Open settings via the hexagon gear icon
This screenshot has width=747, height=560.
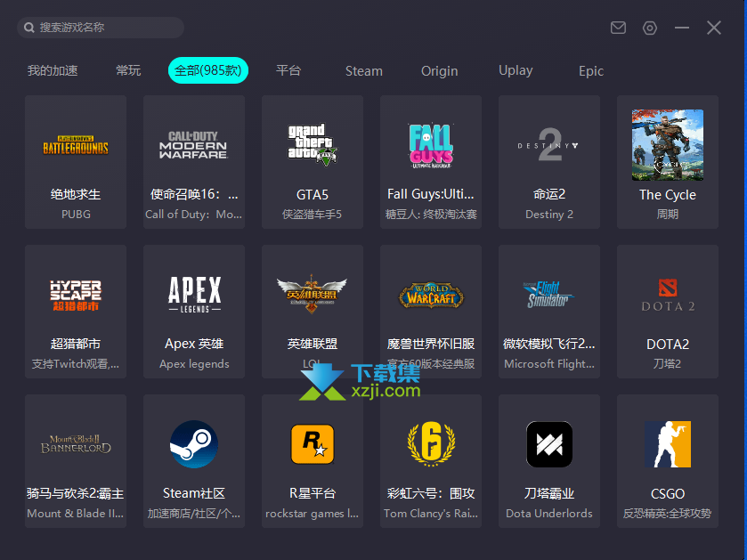[649, 28]
